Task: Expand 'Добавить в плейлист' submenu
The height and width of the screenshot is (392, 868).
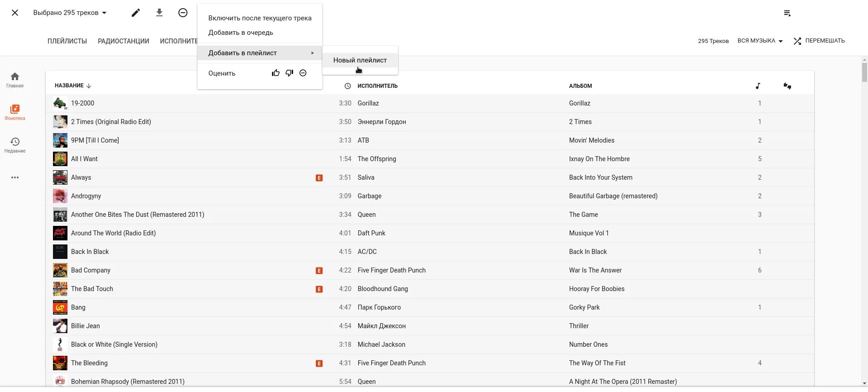Action: 260,53
